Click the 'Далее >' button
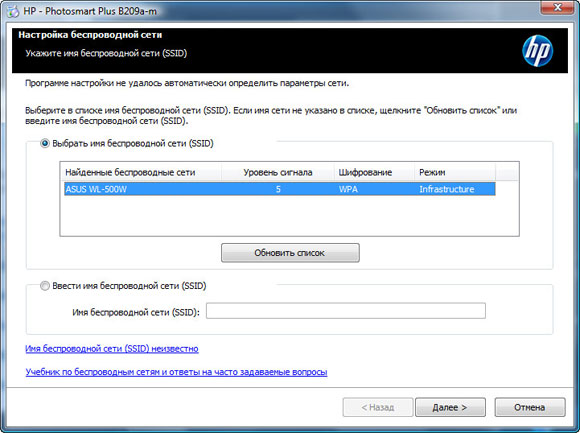 450,407
